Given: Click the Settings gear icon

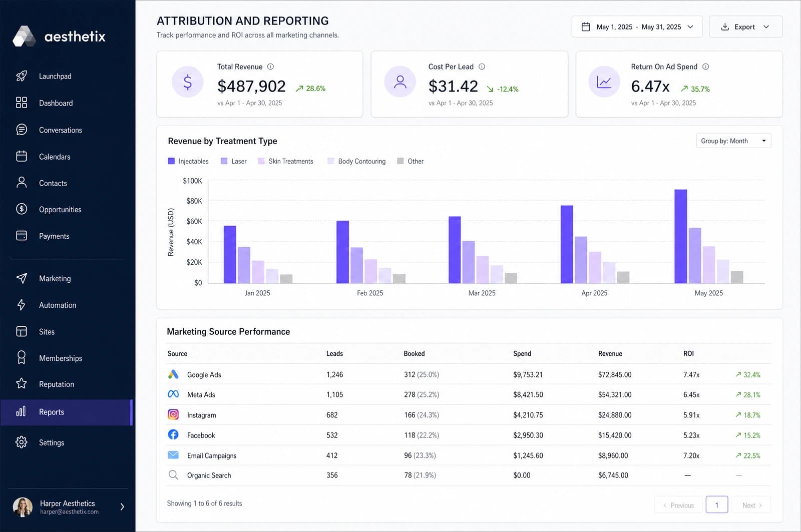Looking at the screenshot, I should [x=22, y=442].
